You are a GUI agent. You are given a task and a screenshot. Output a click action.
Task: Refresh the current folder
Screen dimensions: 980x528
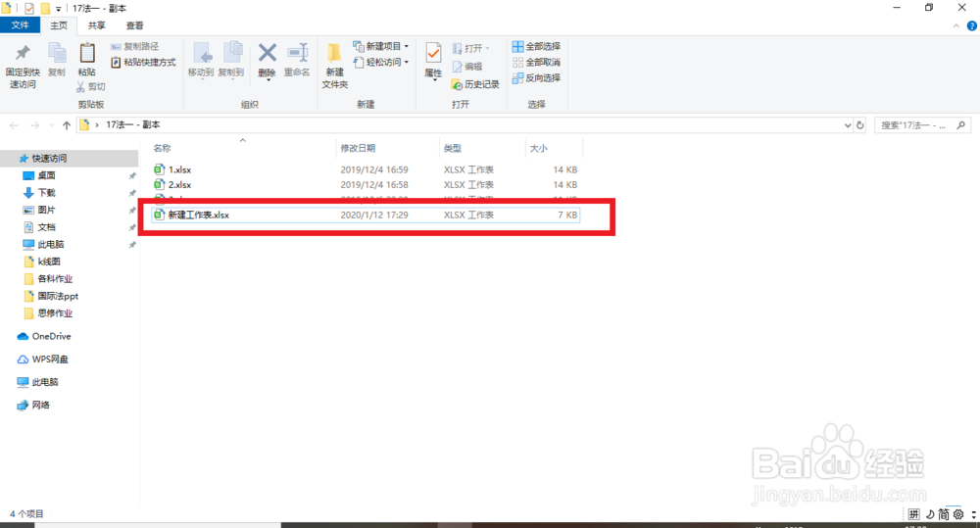(x=860, y=125)
